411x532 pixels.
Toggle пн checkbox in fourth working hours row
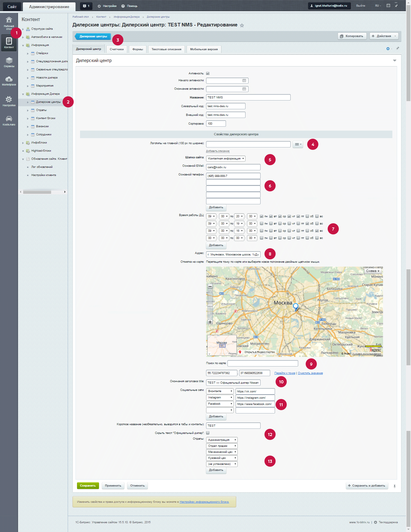pyautogui.click(x=262, y=238)
